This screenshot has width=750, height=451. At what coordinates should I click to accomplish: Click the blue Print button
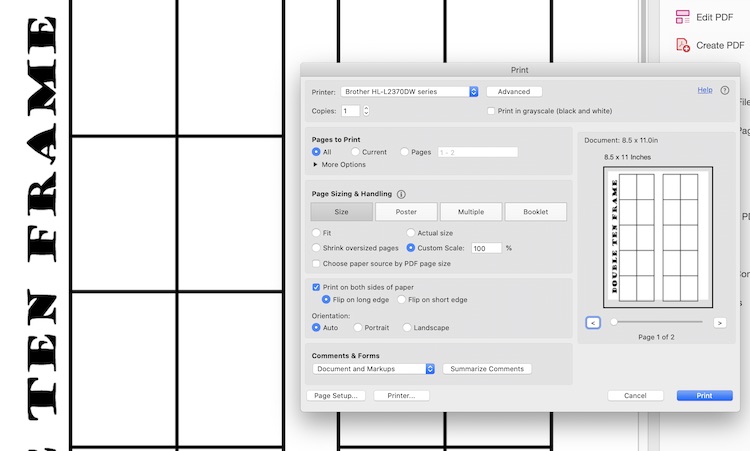click(x=705, y=396)
